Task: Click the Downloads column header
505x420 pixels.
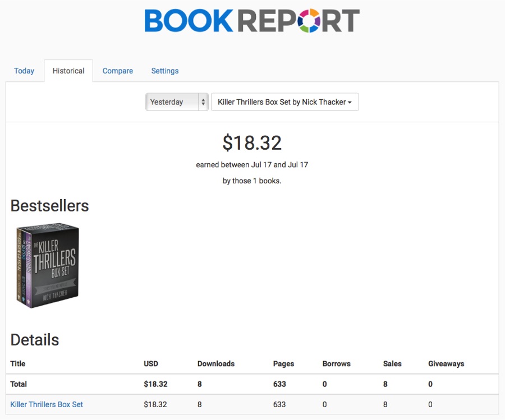Action: (216, 363)
